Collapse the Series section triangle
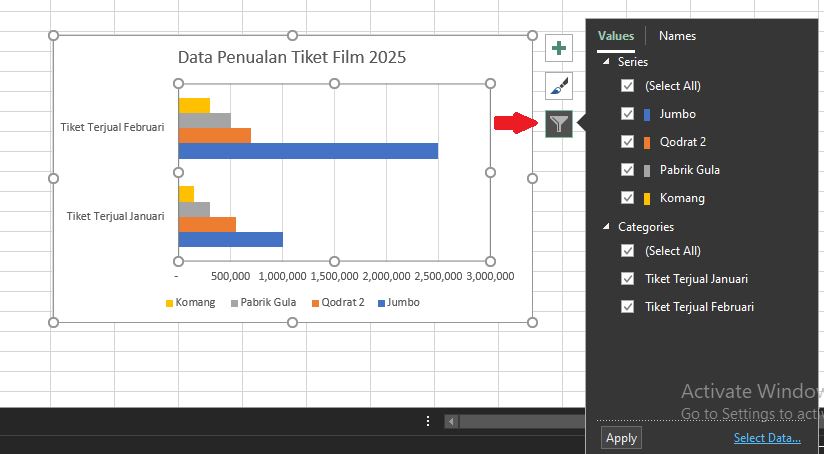Screen dimensions: 824x454 click(606, 62)
